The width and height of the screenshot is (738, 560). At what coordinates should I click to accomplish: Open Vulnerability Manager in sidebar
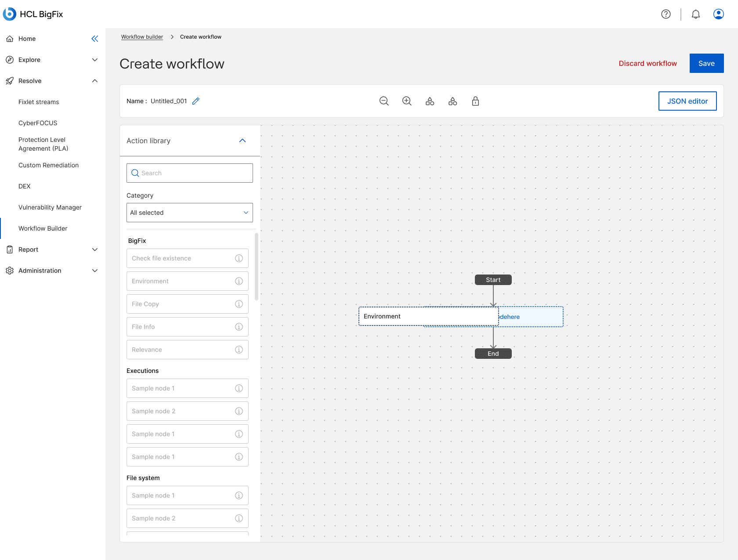[x=50, y=207]
